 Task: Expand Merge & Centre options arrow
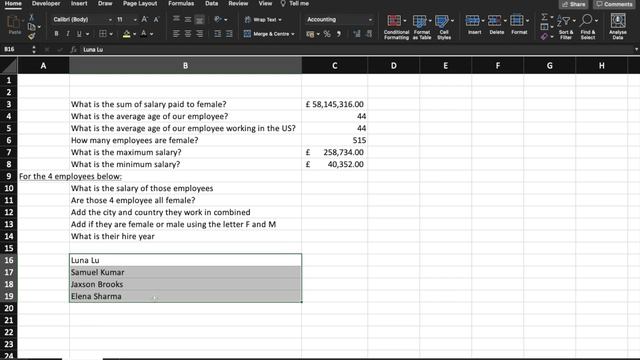[x=293, y=34]
